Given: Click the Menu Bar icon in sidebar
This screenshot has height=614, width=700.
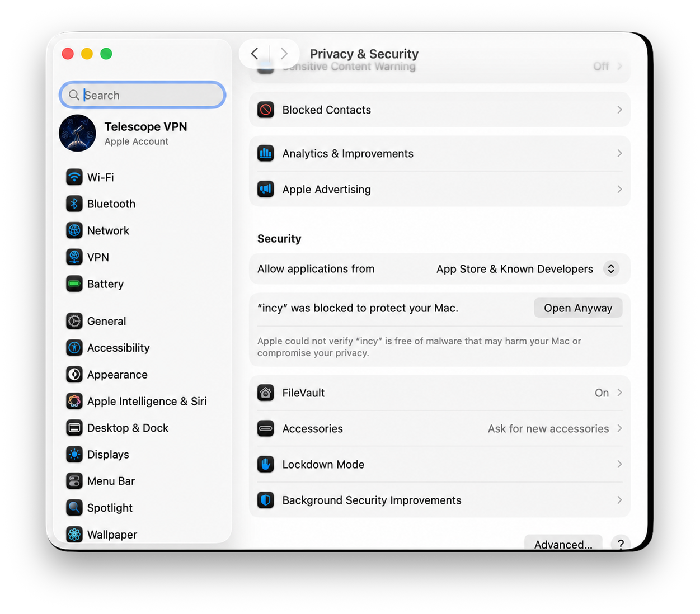Looking at the screenshot, I should 74,481.
